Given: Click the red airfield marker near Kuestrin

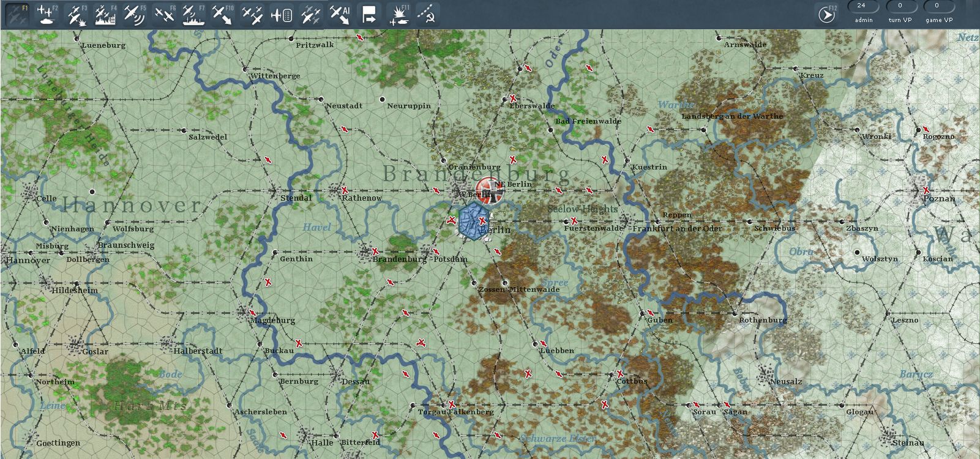Looking at the screenshot, I should (x=605, y=160).
